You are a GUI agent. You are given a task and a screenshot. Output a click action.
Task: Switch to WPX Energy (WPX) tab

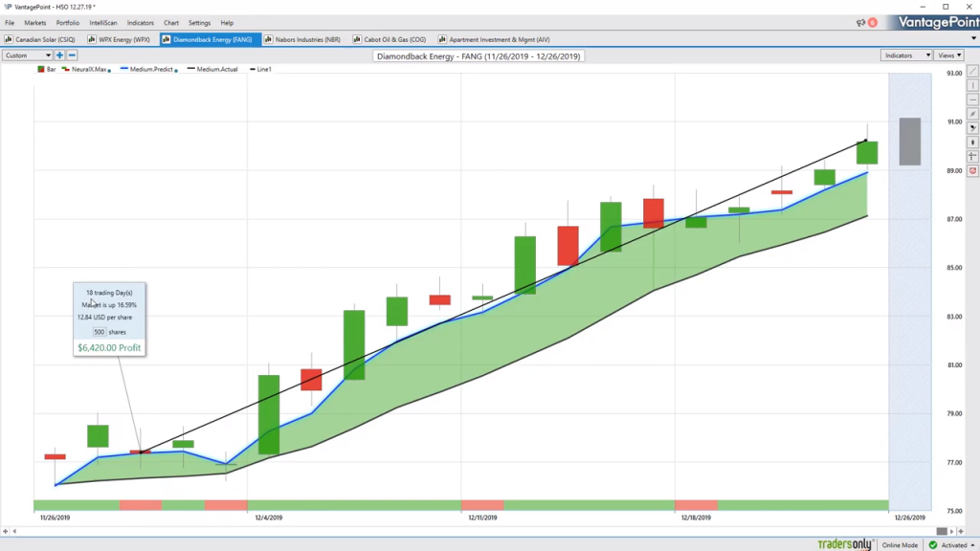119,39
